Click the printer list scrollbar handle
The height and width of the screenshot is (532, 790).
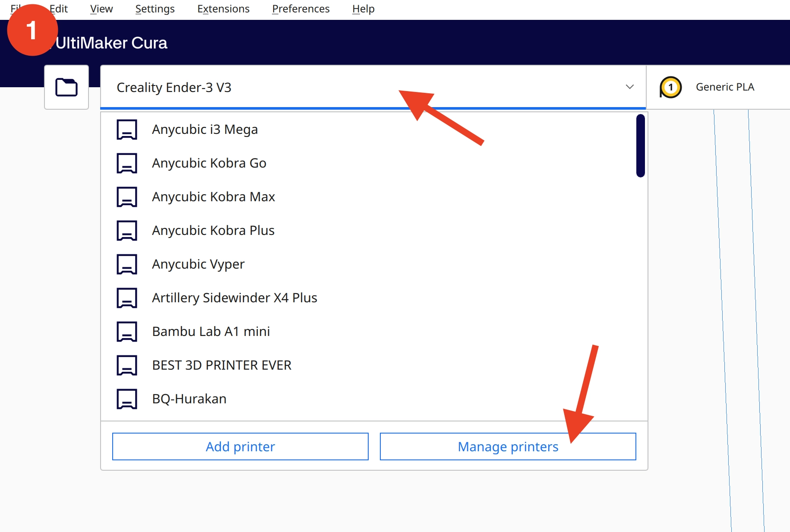pos(641,146)
